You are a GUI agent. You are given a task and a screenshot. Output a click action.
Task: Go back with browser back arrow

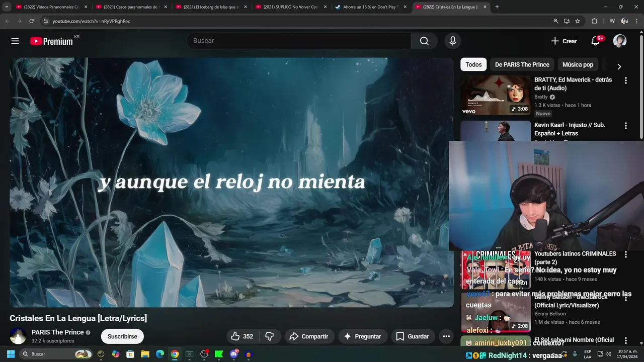(7, 21)
